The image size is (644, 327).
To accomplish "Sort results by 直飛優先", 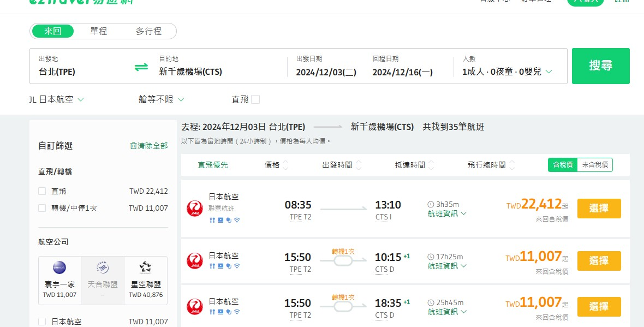I will tap(213, 165).
